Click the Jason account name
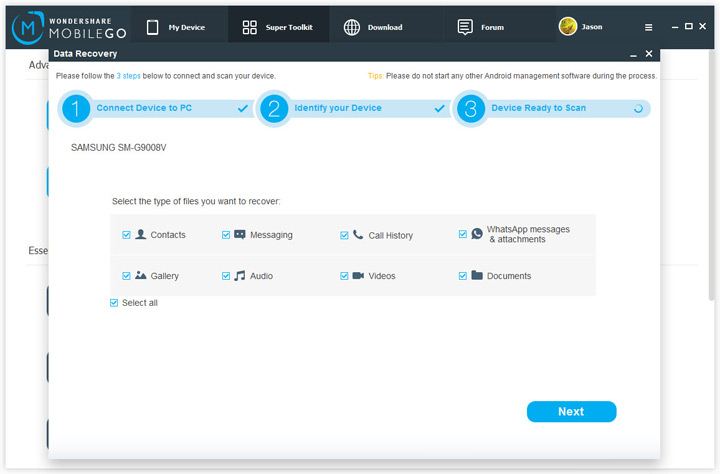The width and height of the screenshot is (720, 474). (x=592, y=27)
